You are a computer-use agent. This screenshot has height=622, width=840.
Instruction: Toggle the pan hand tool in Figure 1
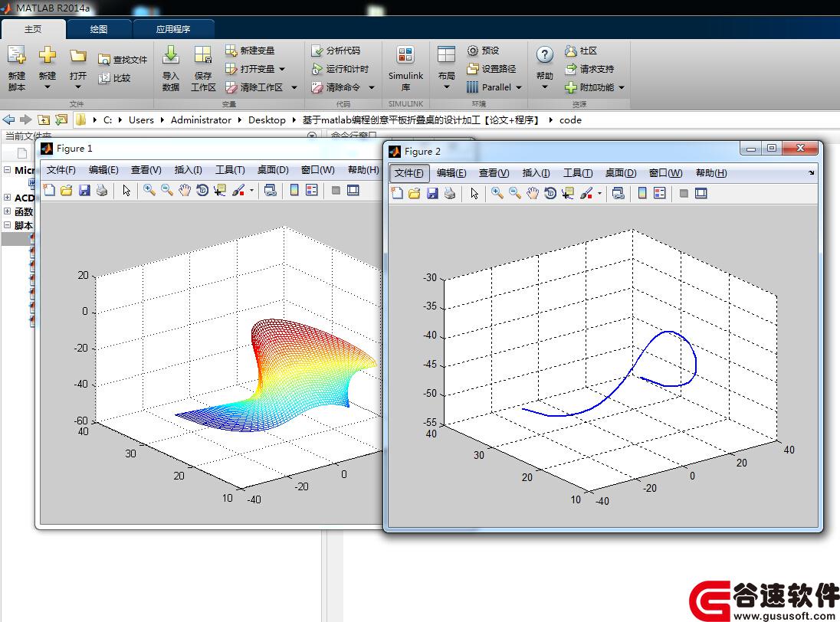click(184, 190)
